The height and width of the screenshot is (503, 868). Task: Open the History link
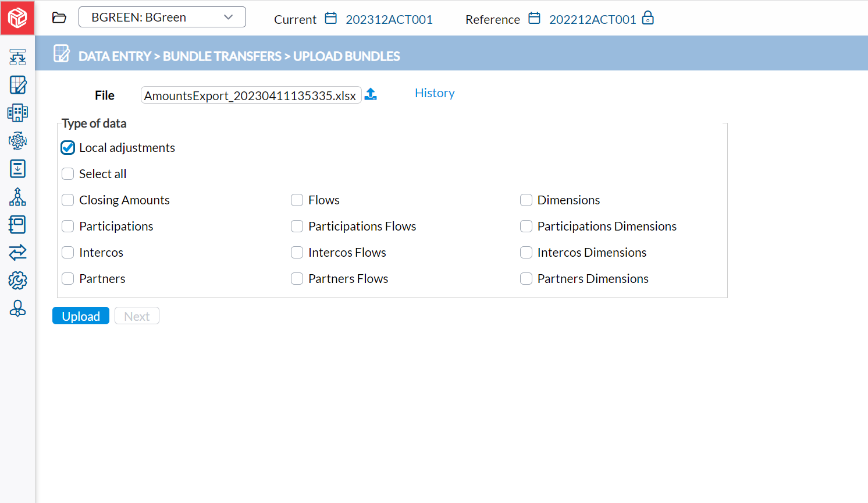[x=435, y=93]
